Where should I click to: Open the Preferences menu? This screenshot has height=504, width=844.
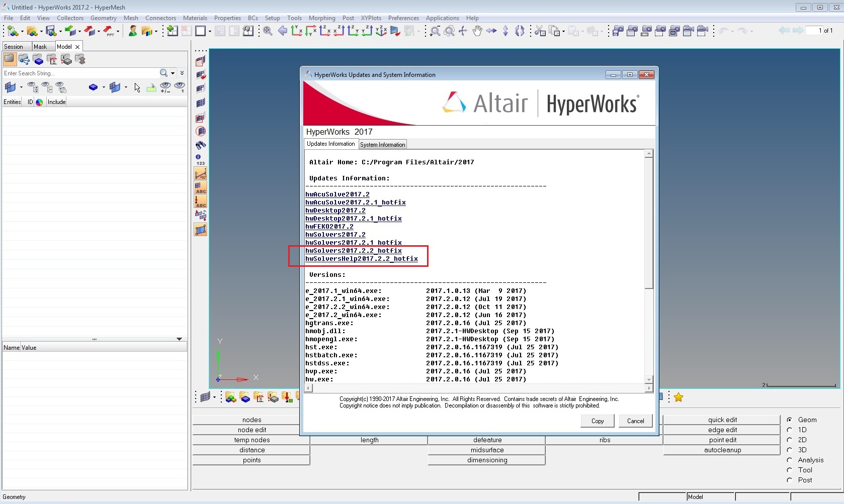tap(403, 18)
